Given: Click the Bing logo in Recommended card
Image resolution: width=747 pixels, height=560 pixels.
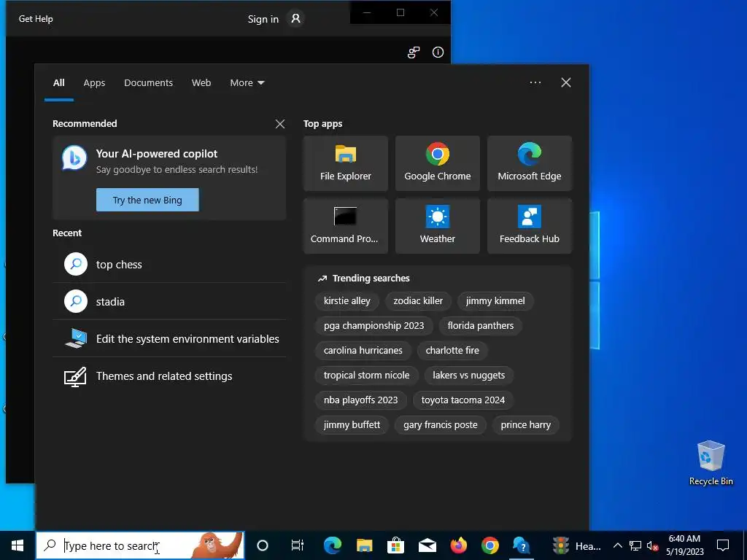Looking at the screenshot, I should (74, 158).
